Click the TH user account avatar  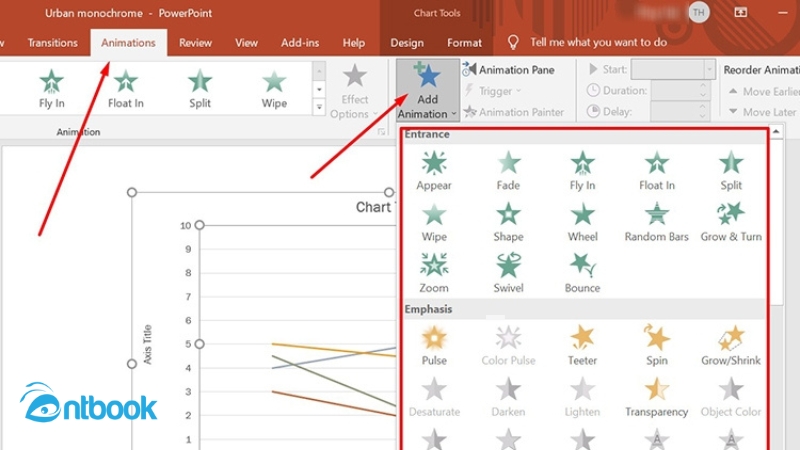point(698,12)
